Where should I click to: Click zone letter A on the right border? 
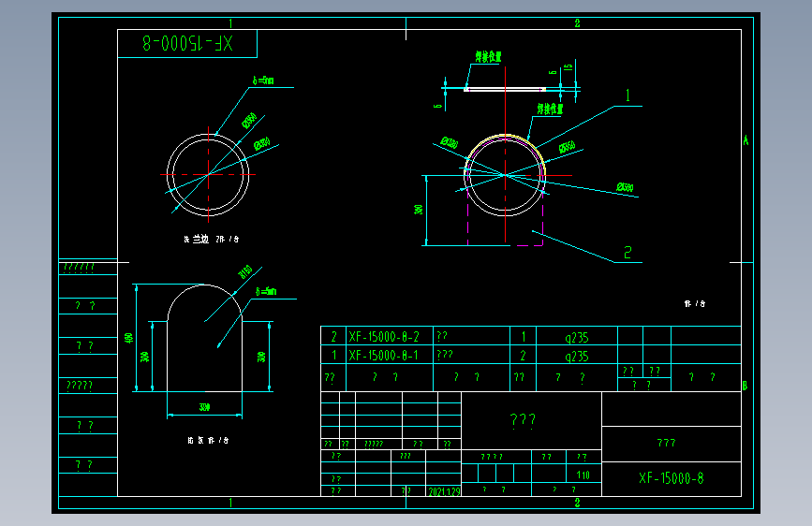click(746, 140)
